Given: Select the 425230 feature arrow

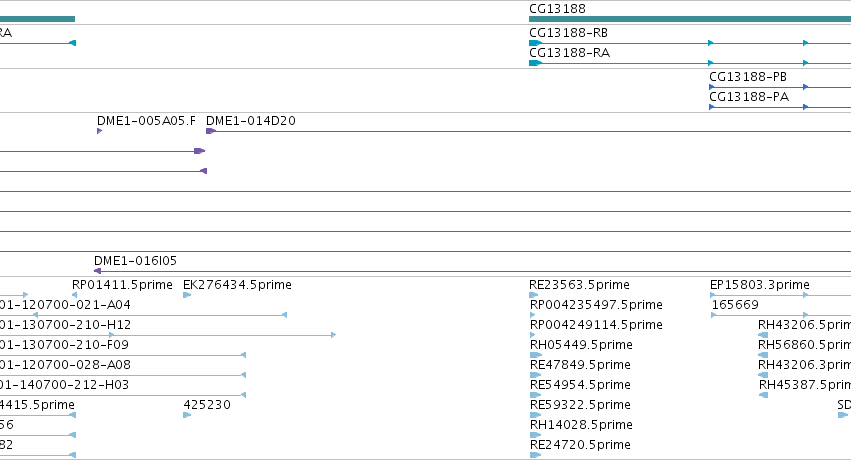Looking at the screenshot, I should click(x=187, y=415).
